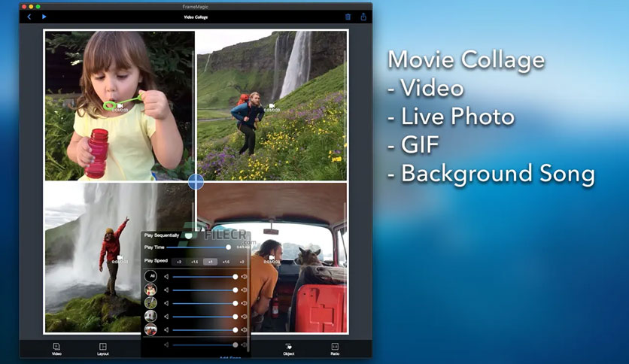Open the Object tab in bottom toolbar
The height and width of the screenshot is (364, 629).
click(288, 349)
